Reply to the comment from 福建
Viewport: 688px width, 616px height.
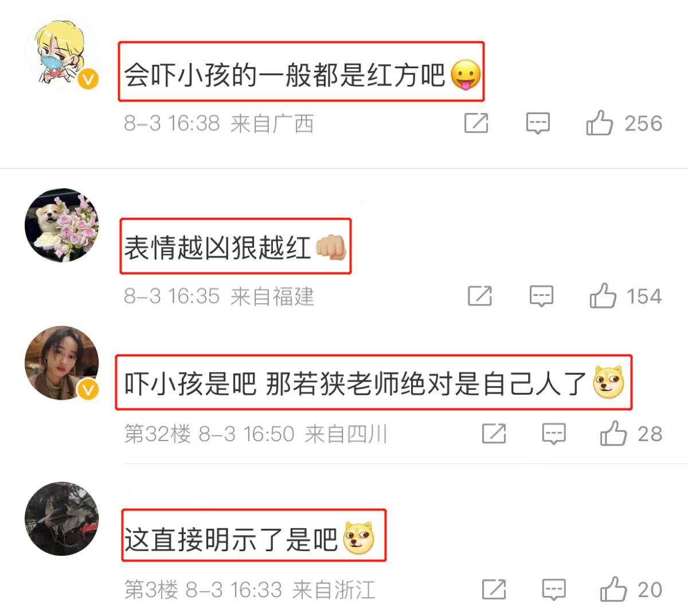(x=541, y=297)
